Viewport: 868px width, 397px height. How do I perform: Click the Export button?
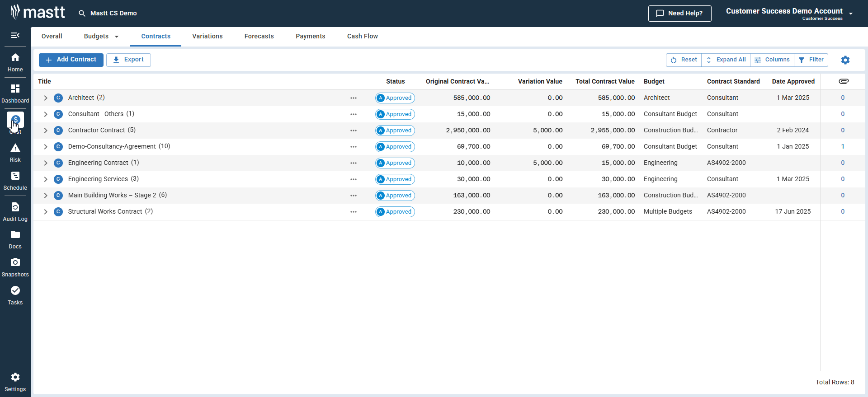[128, 60]
